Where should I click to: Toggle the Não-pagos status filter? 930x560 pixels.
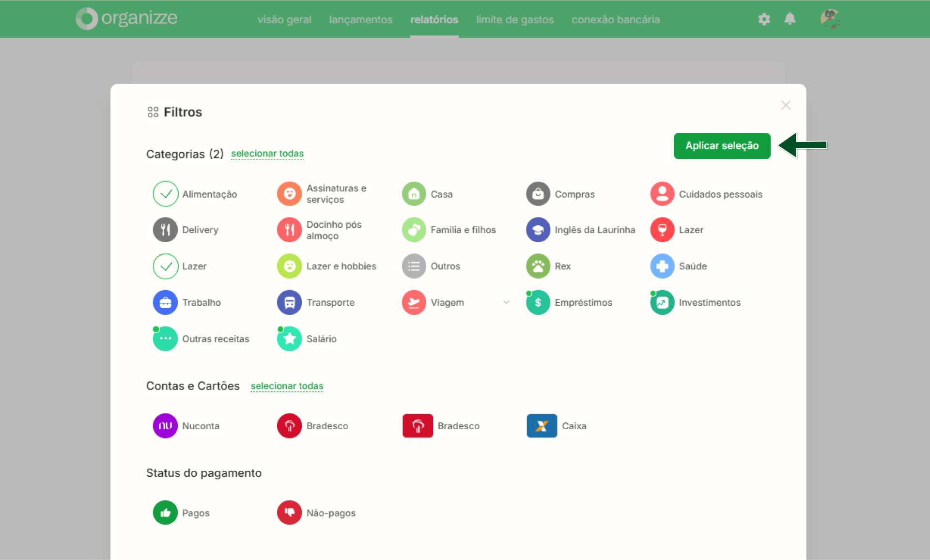pyautogui.click(x=289, y=513)
